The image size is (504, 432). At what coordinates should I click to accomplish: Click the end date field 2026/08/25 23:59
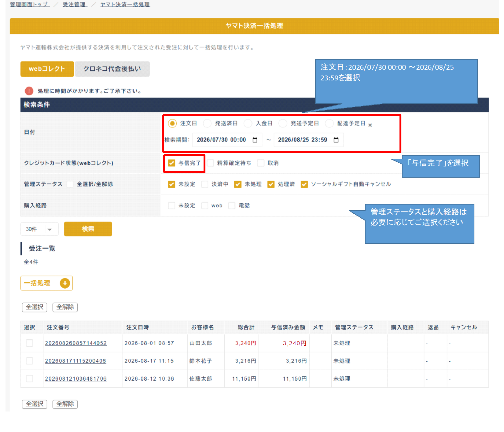(x=309, y=140)
